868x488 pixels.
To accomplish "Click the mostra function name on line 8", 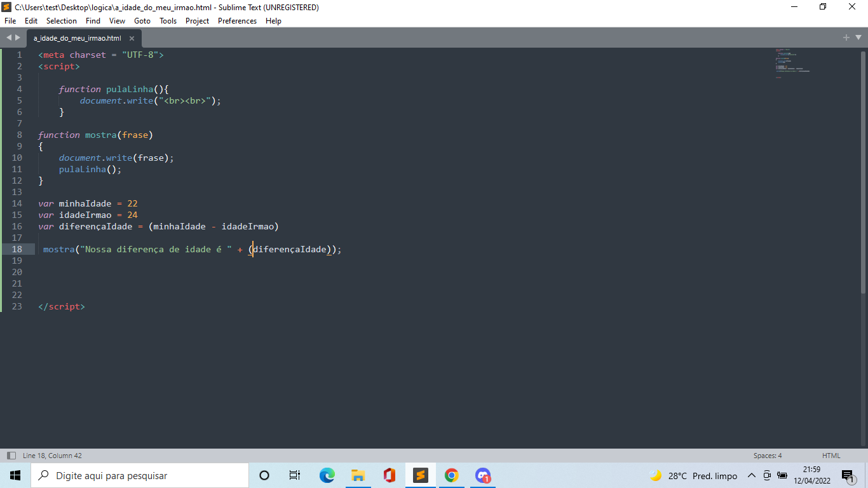I will [101, 135].
